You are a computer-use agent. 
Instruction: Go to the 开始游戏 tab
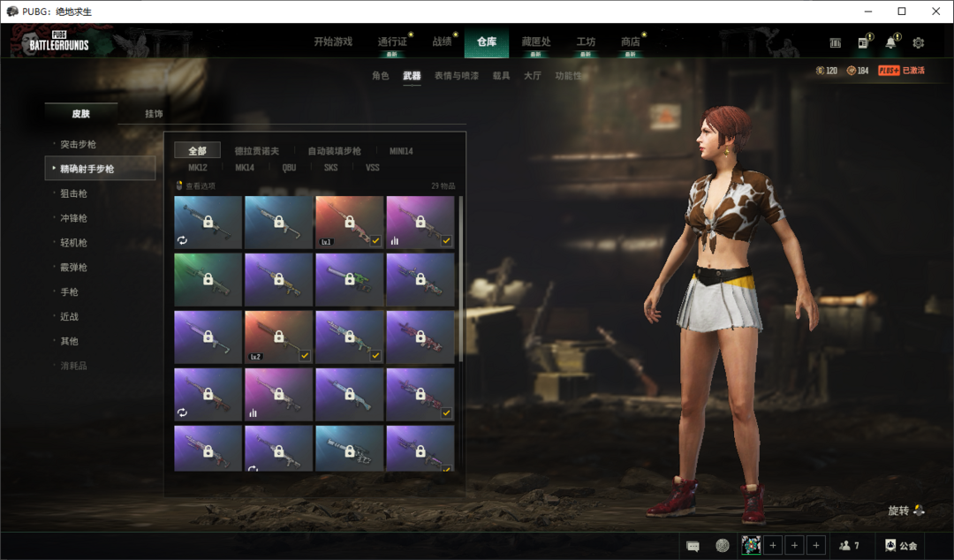coord(333,42)
